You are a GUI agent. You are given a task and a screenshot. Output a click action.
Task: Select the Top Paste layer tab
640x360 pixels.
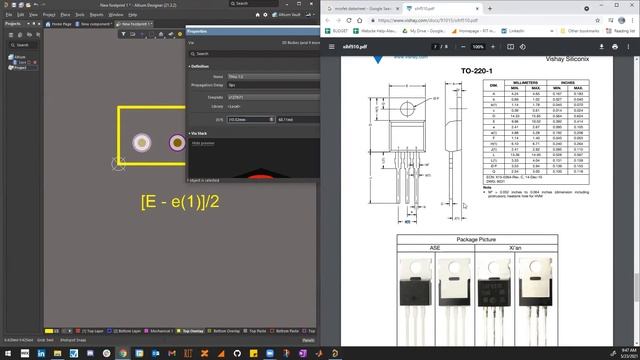tap(255, 331)
